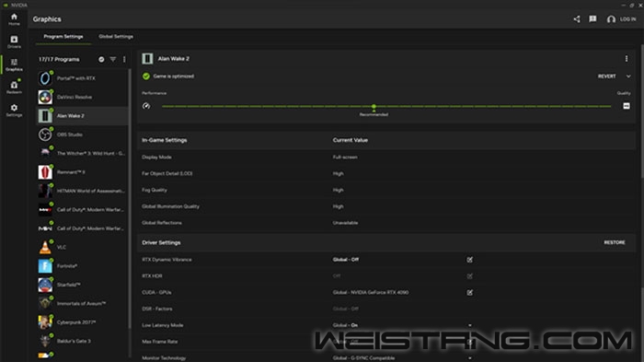The height and width of the screenshot is (362, 644).
Task: Open the Drivers section in sidebar
Action: [14, 41]
